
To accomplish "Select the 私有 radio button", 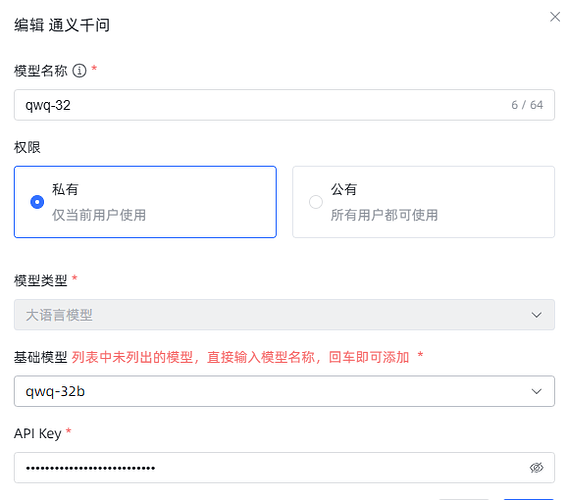I will pyautogui.click(x=37, y=202).
